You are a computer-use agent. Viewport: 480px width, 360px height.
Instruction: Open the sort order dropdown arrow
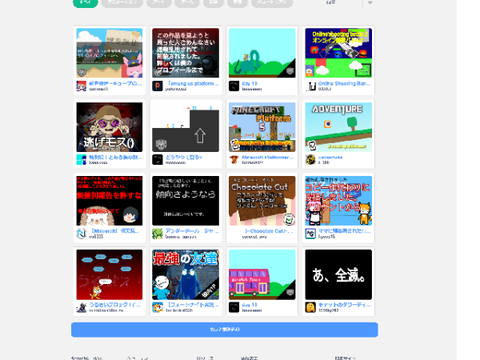click(370, 3)
